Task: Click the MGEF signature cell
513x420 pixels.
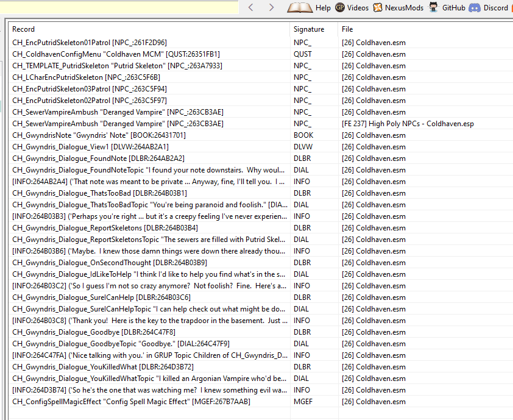Action: [x=303, y=402]
